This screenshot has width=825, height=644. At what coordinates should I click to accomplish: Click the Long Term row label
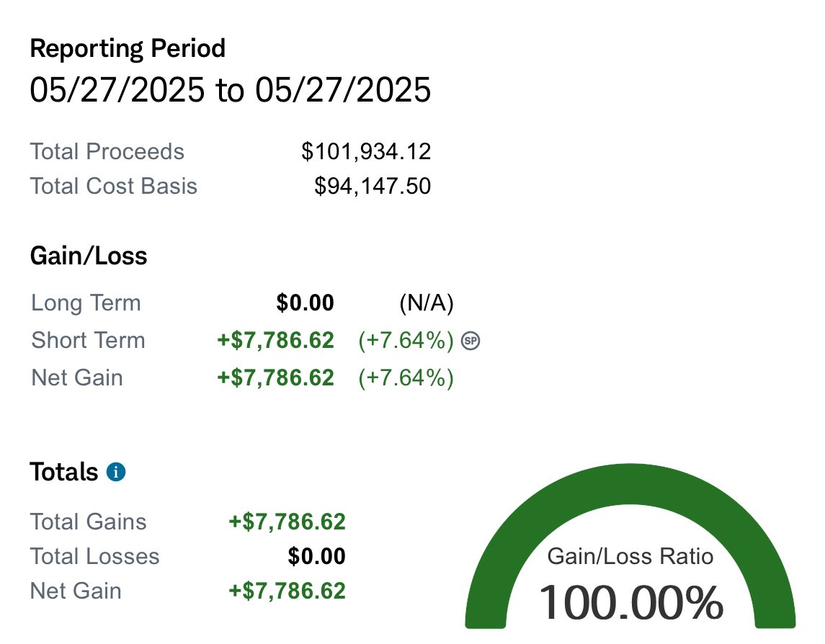pos(86,303)
